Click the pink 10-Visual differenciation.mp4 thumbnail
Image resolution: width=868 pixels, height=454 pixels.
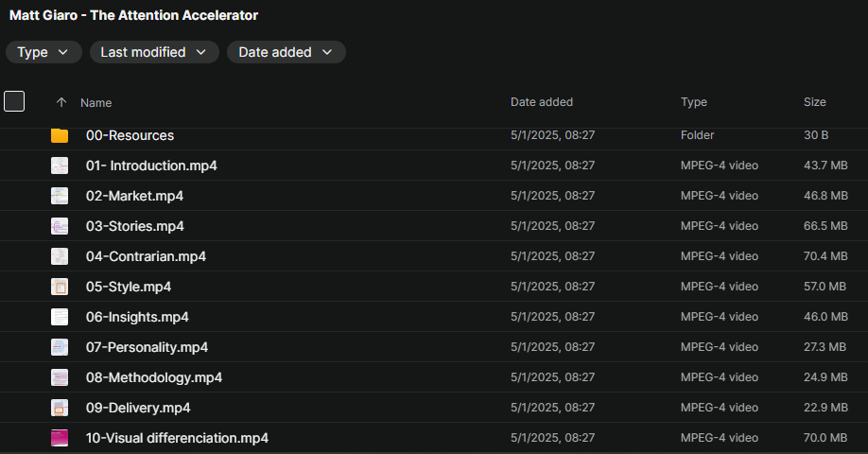pos(60,438)
